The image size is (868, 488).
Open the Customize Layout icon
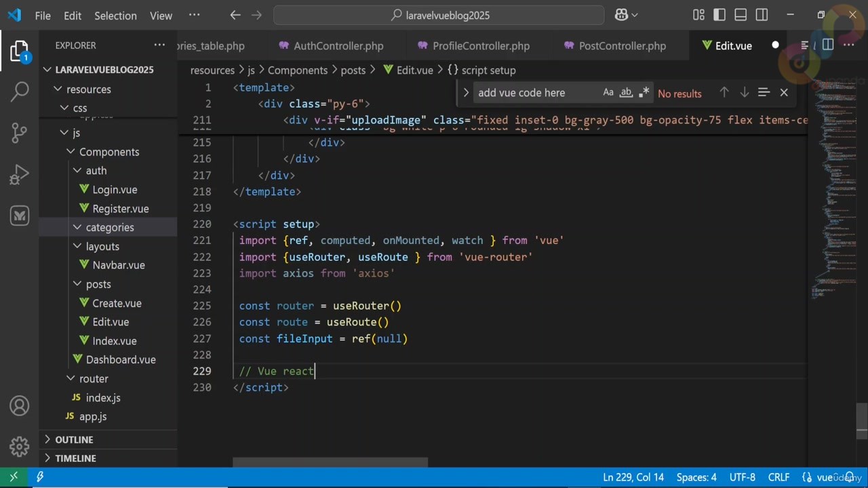[x=698, y=15]
